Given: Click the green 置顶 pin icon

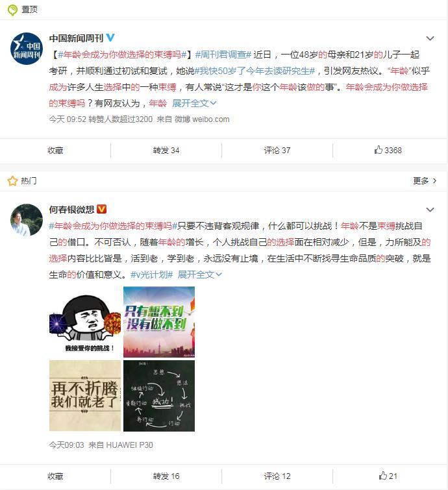Looking at the screenshot, I should coord(13,10).
